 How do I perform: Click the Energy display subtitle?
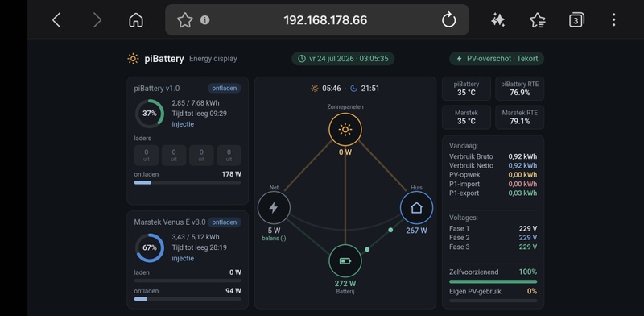click(213, 59)
